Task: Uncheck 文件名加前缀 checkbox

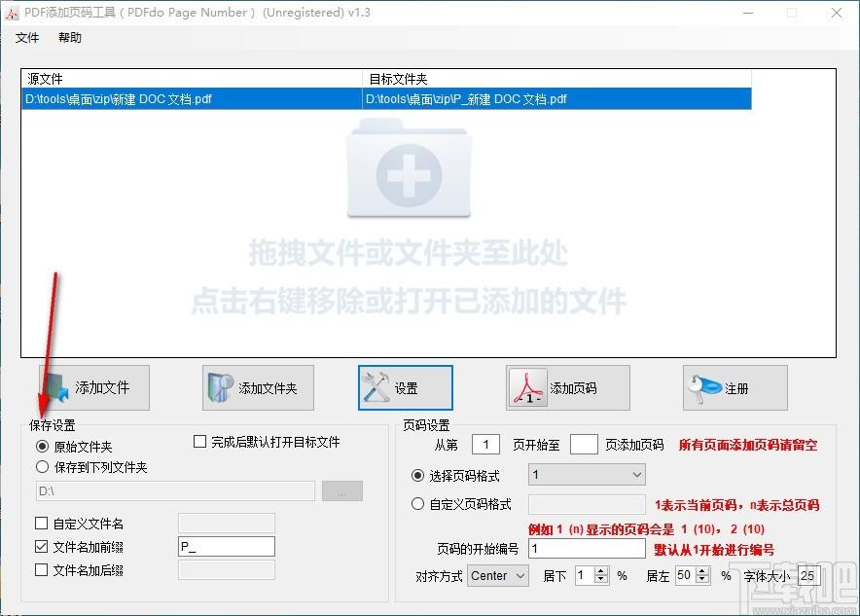Action: pos(41,546)
